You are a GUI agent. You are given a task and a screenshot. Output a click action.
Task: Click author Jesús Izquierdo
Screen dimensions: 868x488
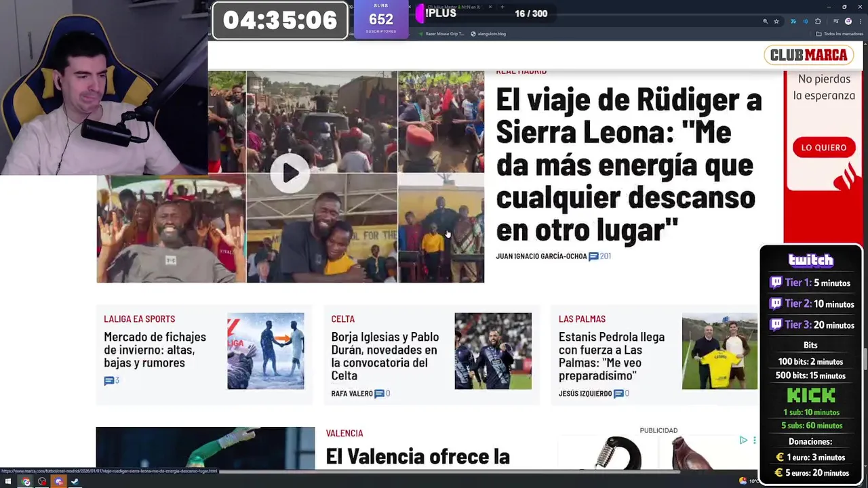pos(585,394)
